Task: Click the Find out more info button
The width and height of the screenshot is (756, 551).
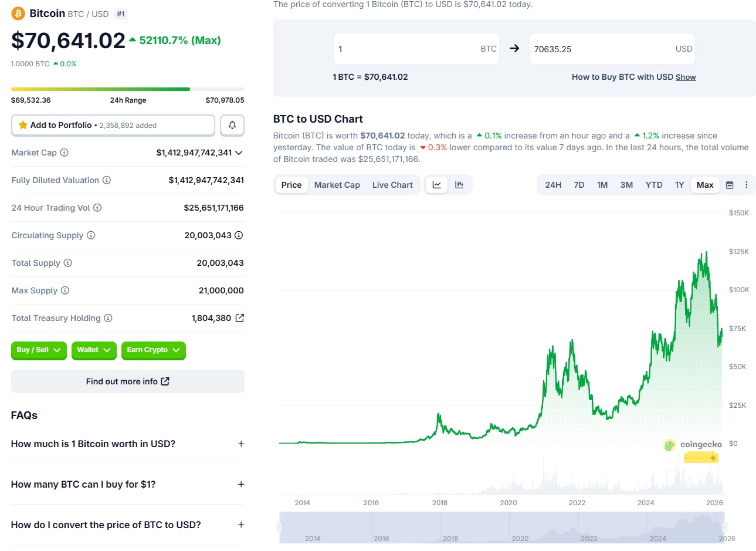Action: (127, 381)
